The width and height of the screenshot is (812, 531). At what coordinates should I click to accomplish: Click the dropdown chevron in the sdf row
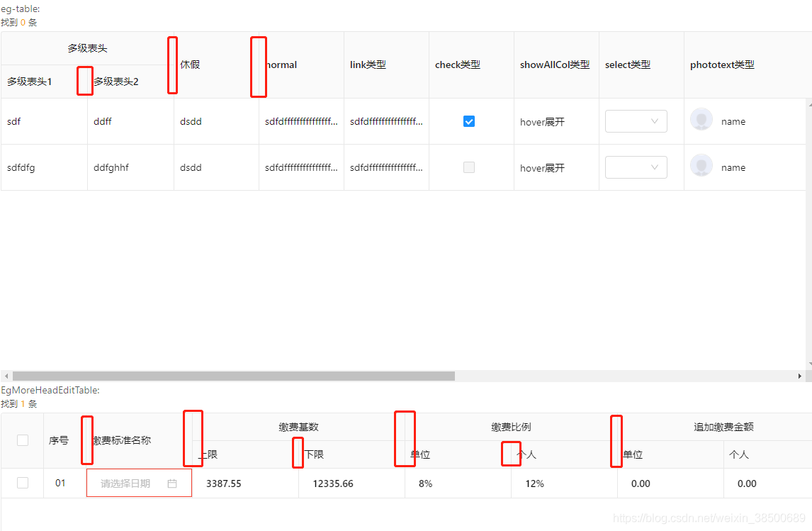(x=654, y=121)
